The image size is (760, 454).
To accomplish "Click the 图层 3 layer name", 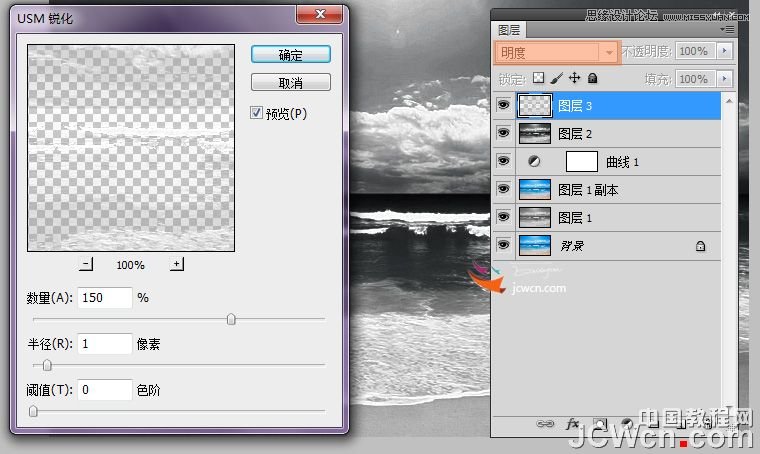I will click(575, 106).
